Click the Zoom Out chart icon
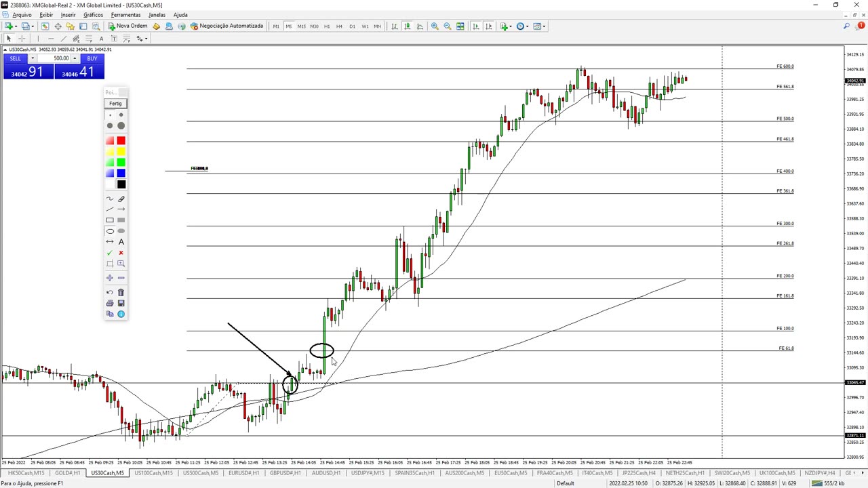 pos(448,26)
